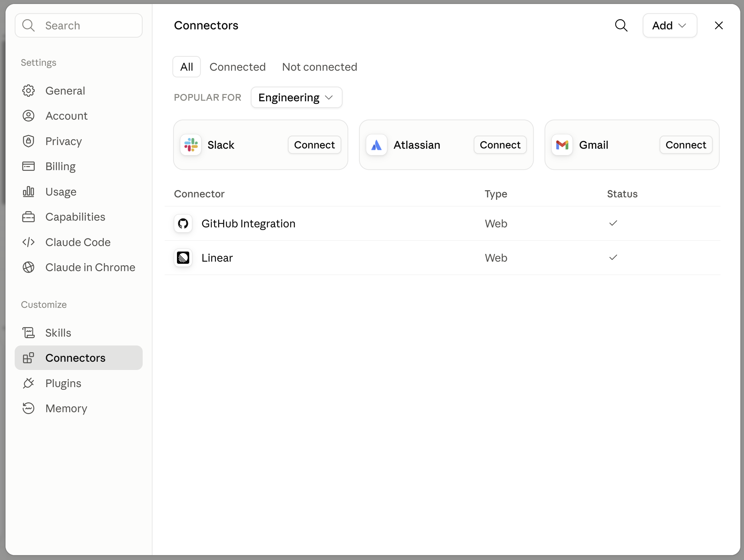
Task: Focus the settings Search field
Action: 79,25
